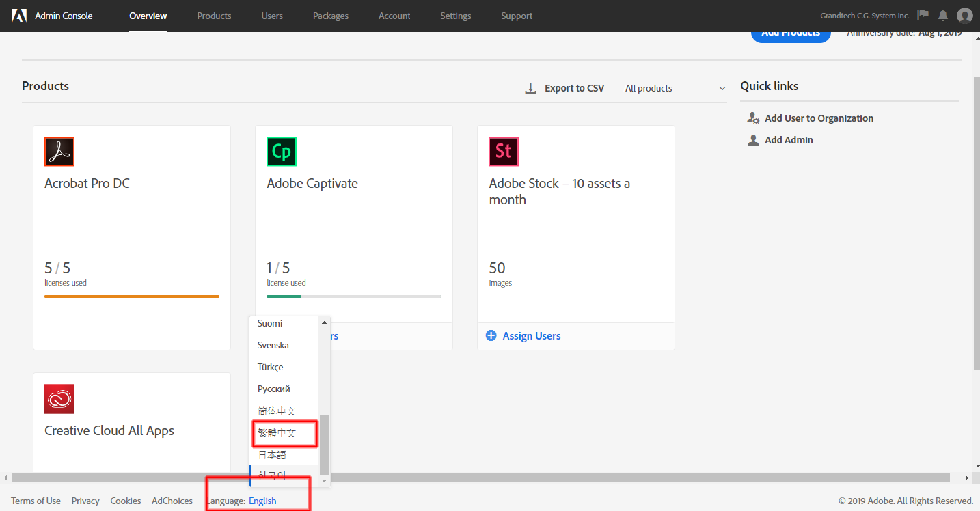Click the Adobe Stock – 10 assets title
Image resolution: width=980 pixels, height=511 pixels.
[x=560, y=191]
